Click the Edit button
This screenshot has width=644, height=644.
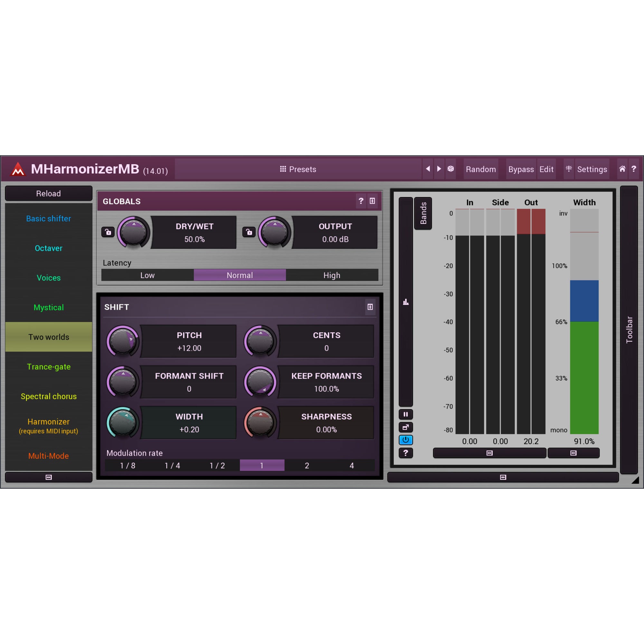(x=546, y=169)
